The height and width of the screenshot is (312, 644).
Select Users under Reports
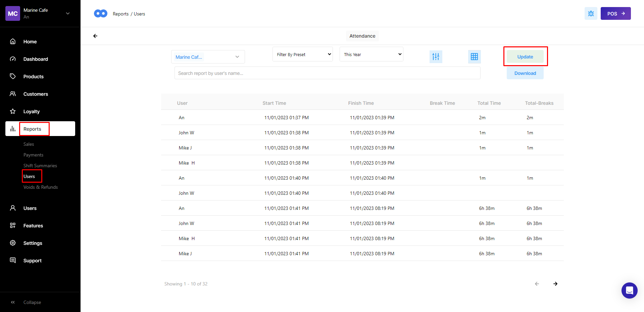coord(29,176)
